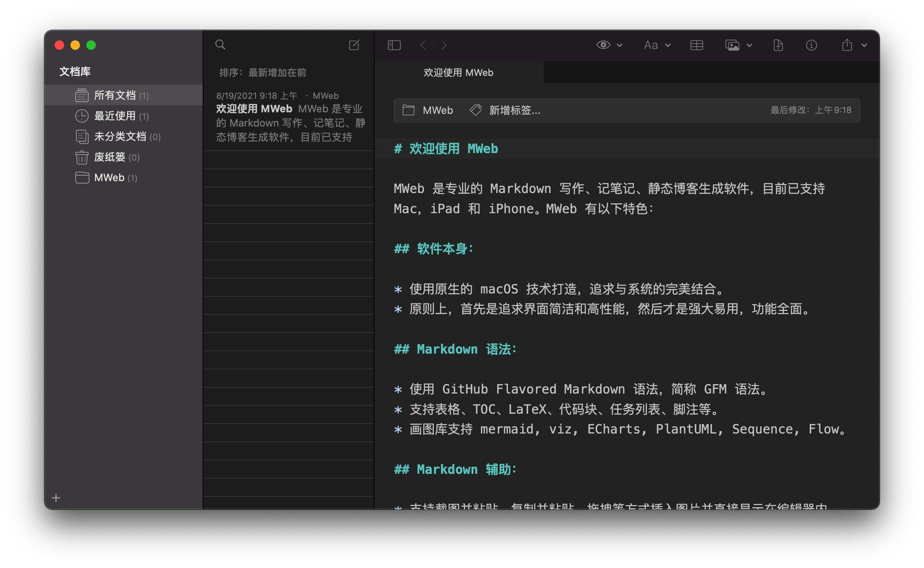
Task: Insert a table using table icon
Action: pyautogui.click(x=696, y=45)
